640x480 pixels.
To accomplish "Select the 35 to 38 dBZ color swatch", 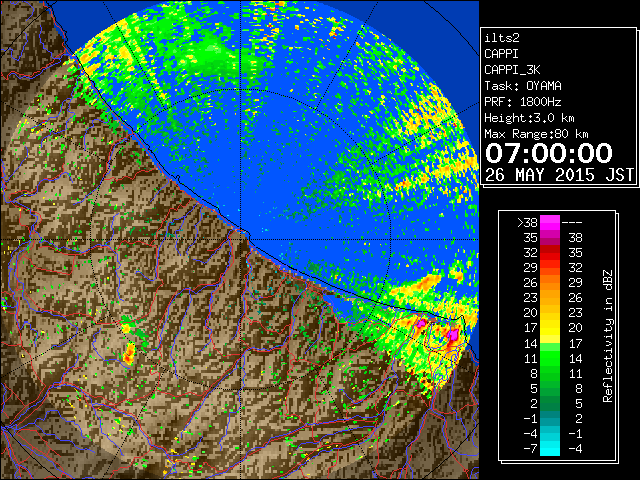I will pos(550,238).
